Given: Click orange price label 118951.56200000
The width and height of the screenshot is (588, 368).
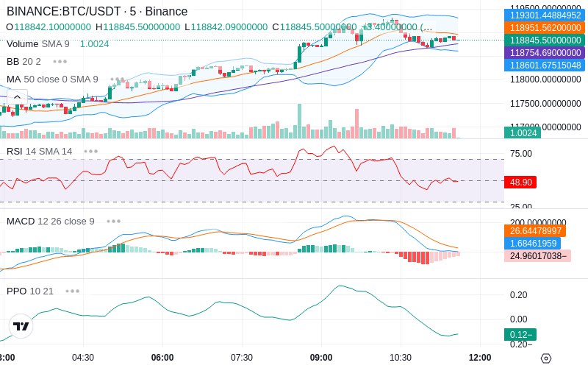Looking at the screenshot, I should point(545,28).
